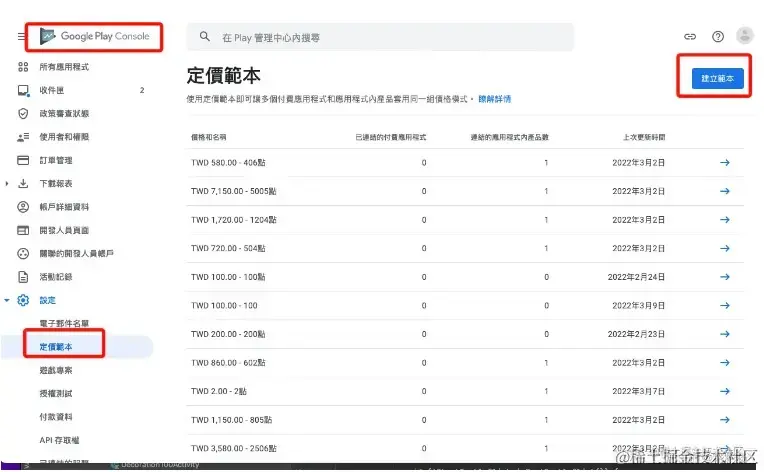764x472 pixels.
Task: Click the 政策審查狀態 shield icon
Action: tap(23, 113)
